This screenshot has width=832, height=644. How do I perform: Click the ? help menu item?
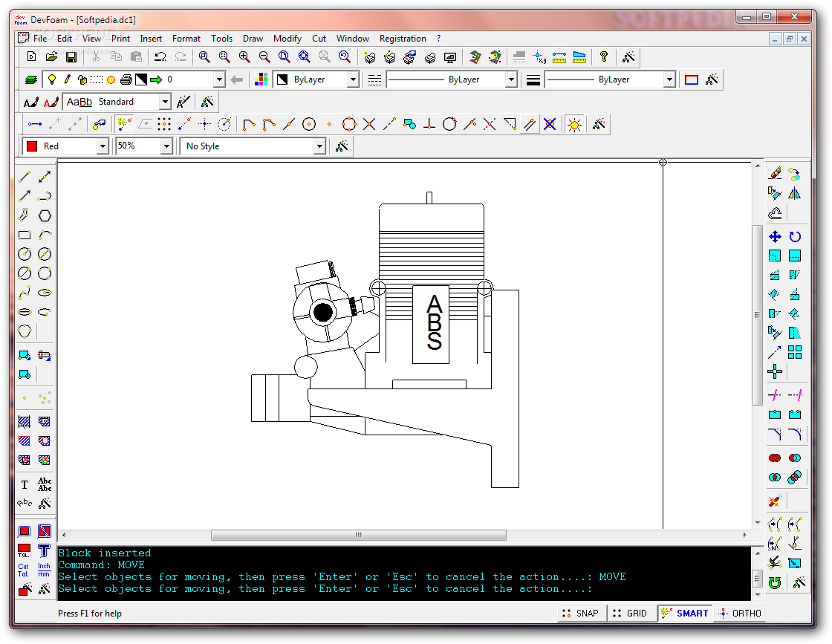438,39
